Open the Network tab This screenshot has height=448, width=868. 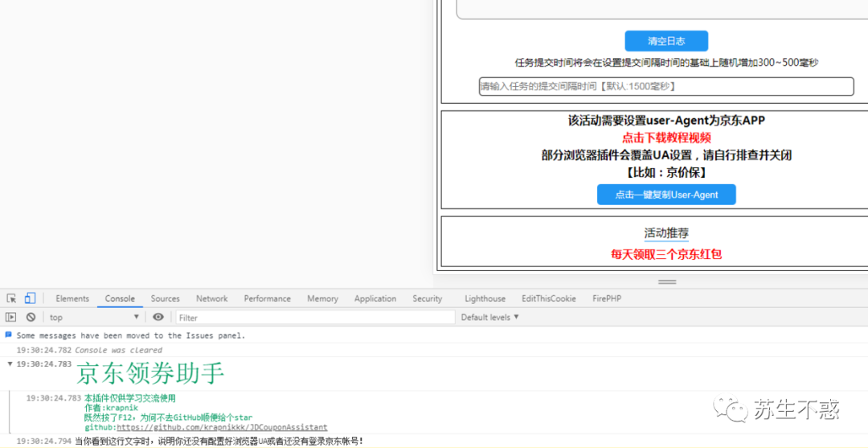[x=212, y=298]
